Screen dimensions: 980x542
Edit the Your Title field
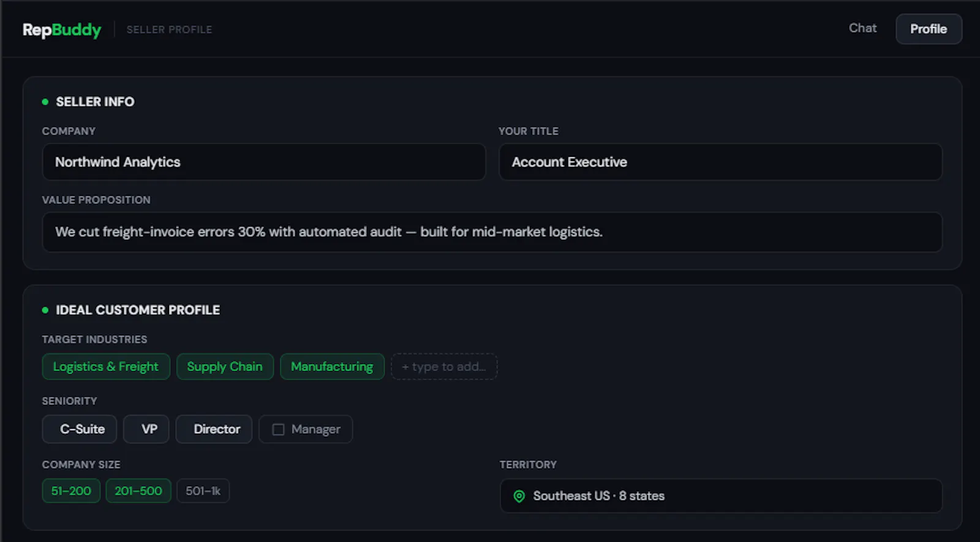tap(720, 162)
